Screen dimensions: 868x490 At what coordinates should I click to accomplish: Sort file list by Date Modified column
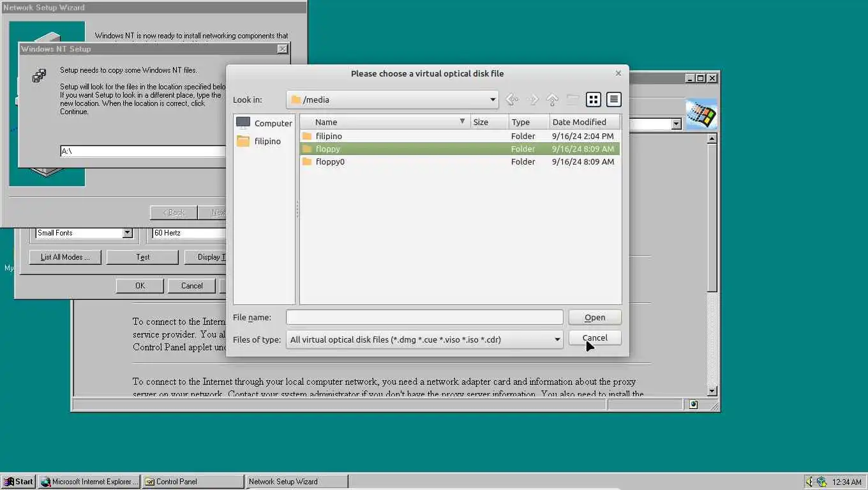(x=585, y=122)
